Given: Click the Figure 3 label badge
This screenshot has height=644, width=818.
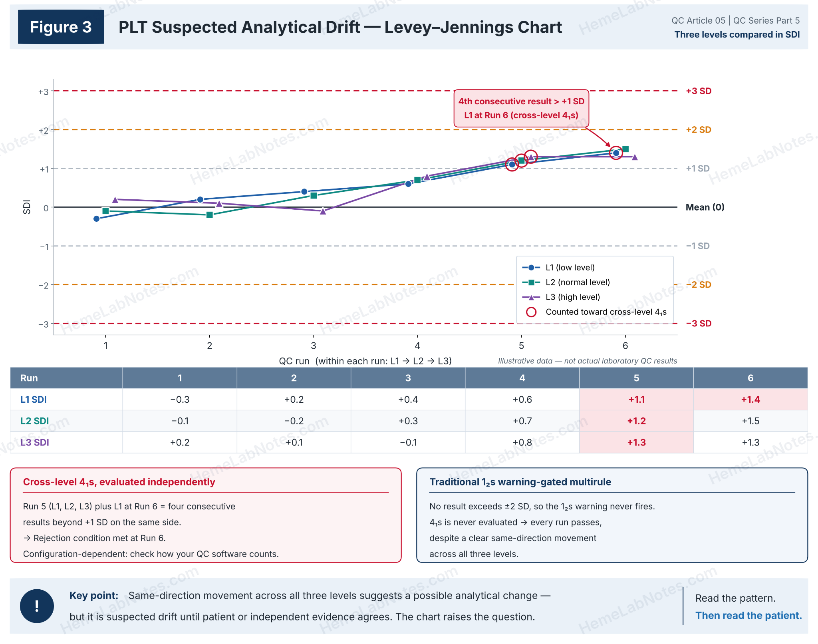Looking at the screenshot, I should point(61,27).
